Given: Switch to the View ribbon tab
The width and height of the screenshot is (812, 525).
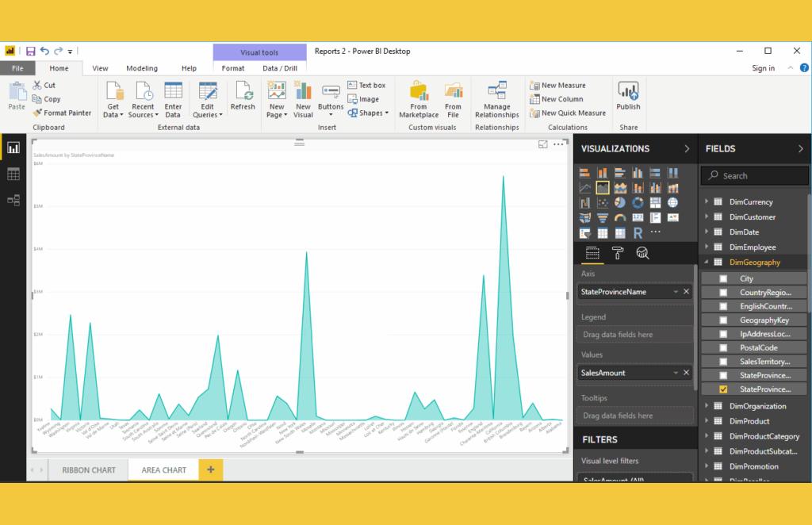Looking at the screenshot, I should pyautogui.click(x=100, y=68).
